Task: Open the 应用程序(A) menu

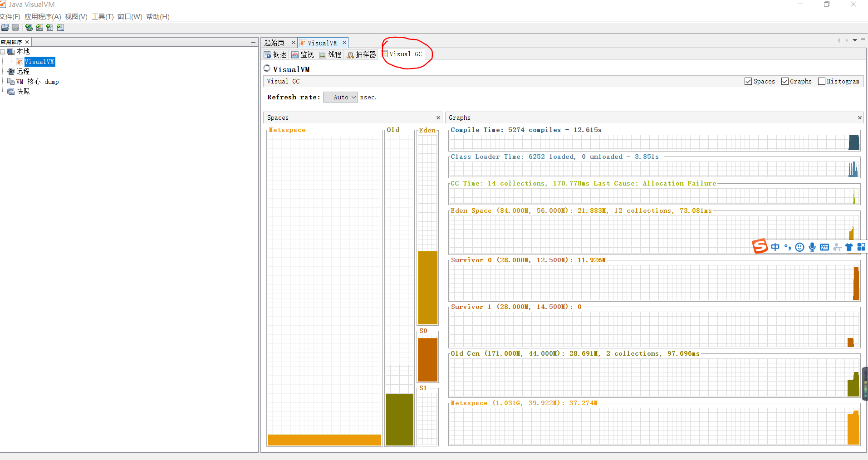Action: click(x=43, y=17)
